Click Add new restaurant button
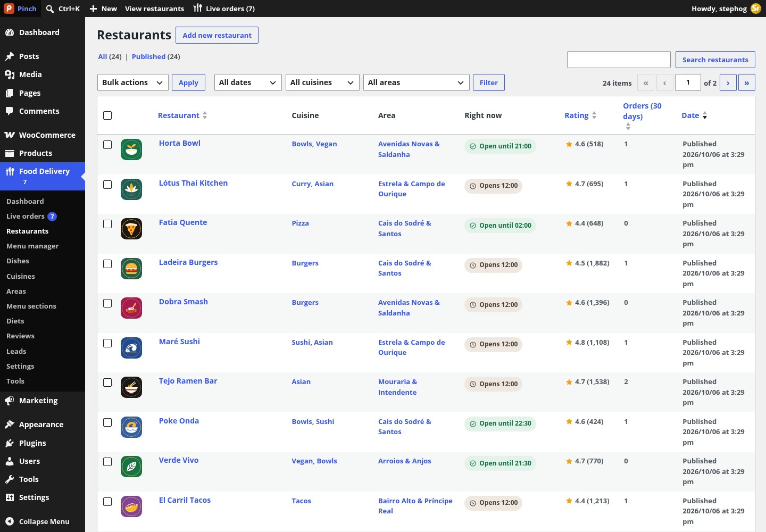766x532 pixels. [x=217, y=35]
